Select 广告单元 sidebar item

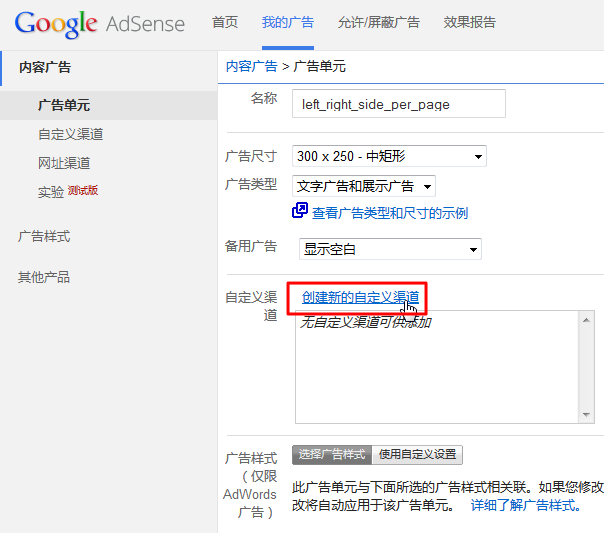tap(64, 105)
